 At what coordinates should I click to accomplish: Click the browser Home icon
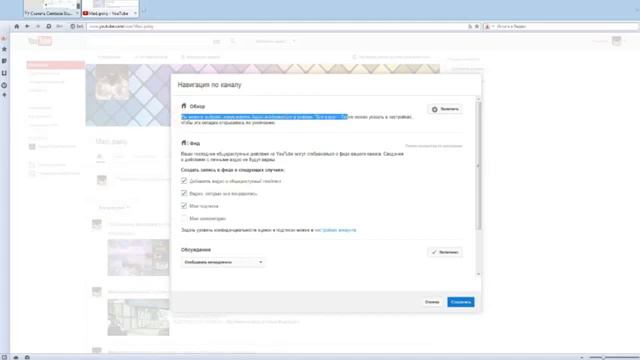[17, 26]
